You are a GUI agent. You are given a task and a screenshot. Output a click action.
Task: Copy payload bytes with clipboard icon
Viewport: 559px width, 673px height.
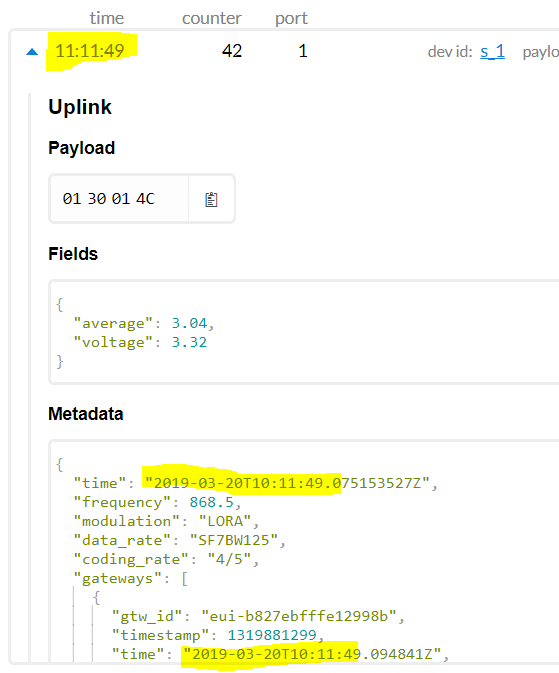click(x=211, y=199)
